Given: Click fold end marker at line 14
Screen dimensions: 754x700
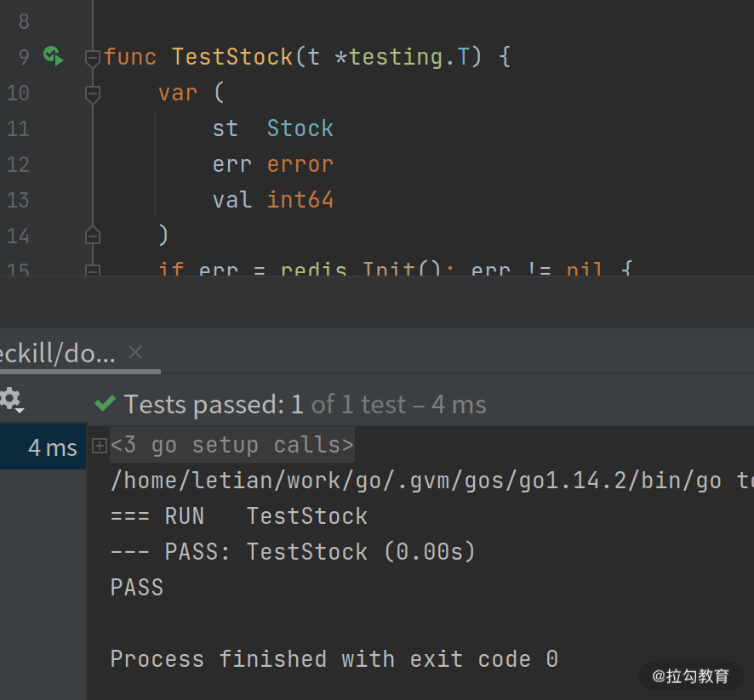Looking at the screenshot, I should click(x=93, y=235).
